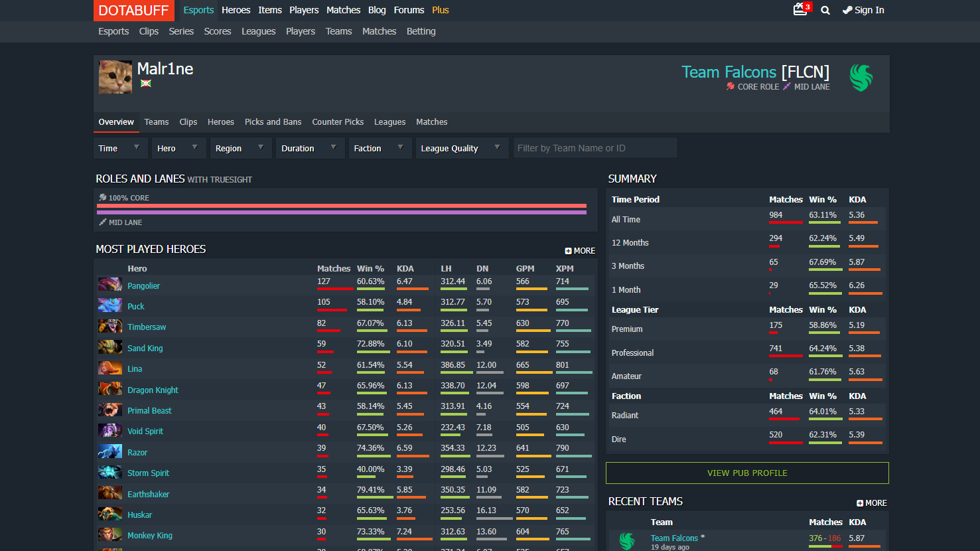980x551 pixels.
Task: Open Scores in the Esports subnav
Action: (218, 31)
